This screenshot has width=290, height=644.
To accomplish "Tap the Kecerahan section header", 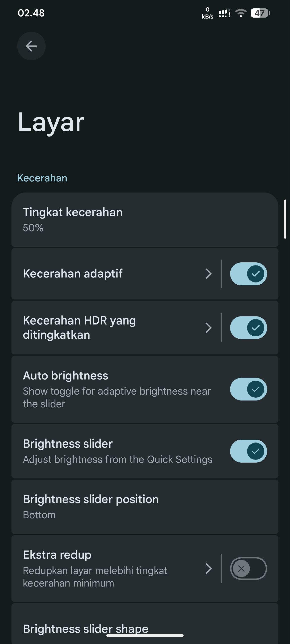I will [42, 178].
